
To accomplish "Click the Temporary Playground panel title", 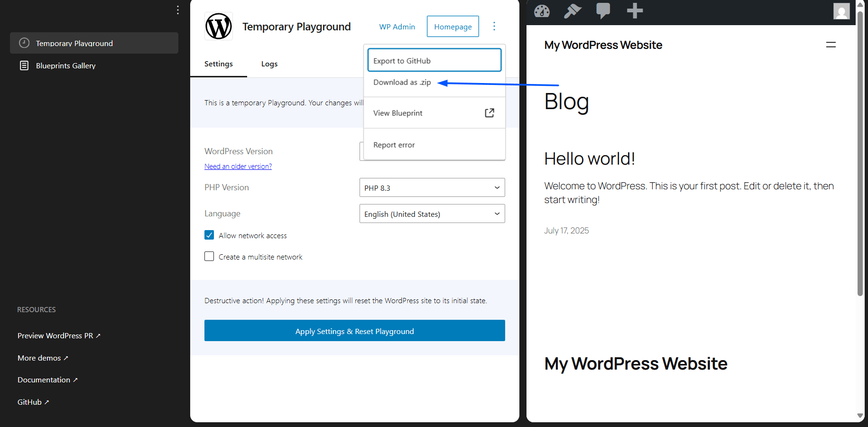I will click(x=296, y=27).
